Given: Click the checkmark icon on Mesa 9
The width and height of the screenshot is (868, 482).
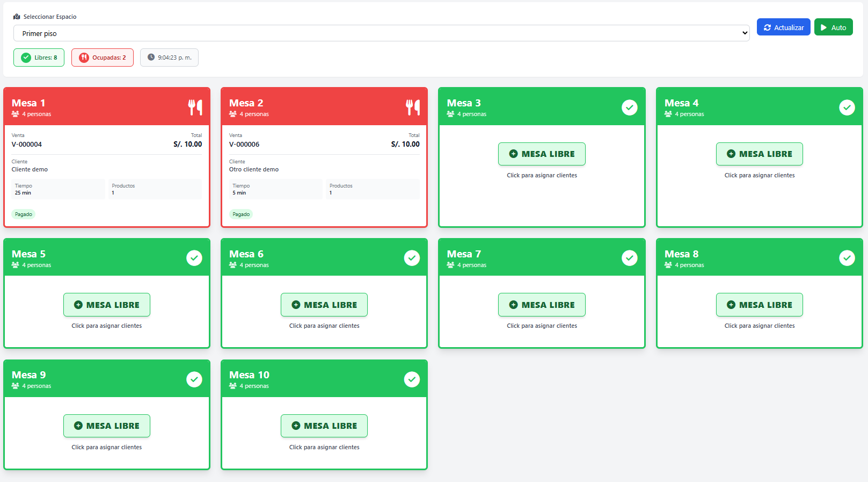Looking at the screenshot, I should tap(194, 379).
